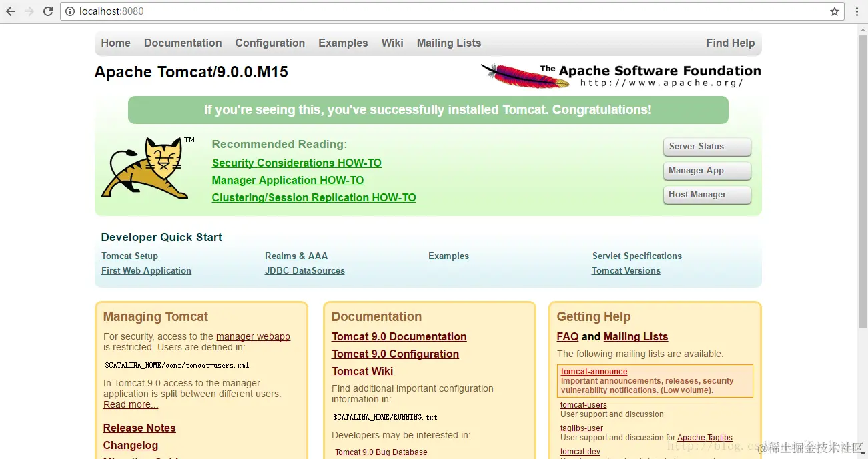Click the browser forward arrow
This screenshot has height=459, width=868.
click(x=29, y=11)
